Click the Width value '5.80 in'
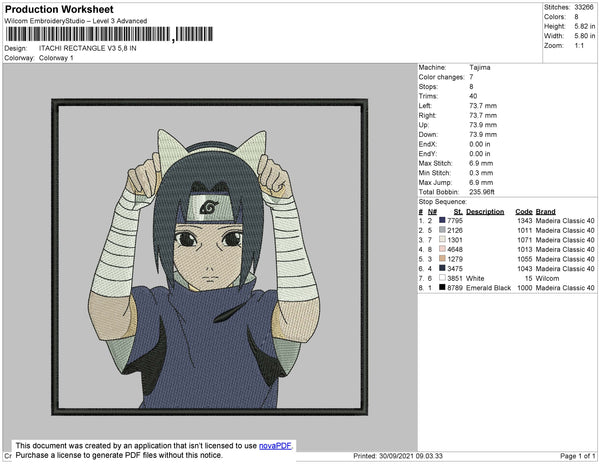600x464 pixels. point(585,36)
